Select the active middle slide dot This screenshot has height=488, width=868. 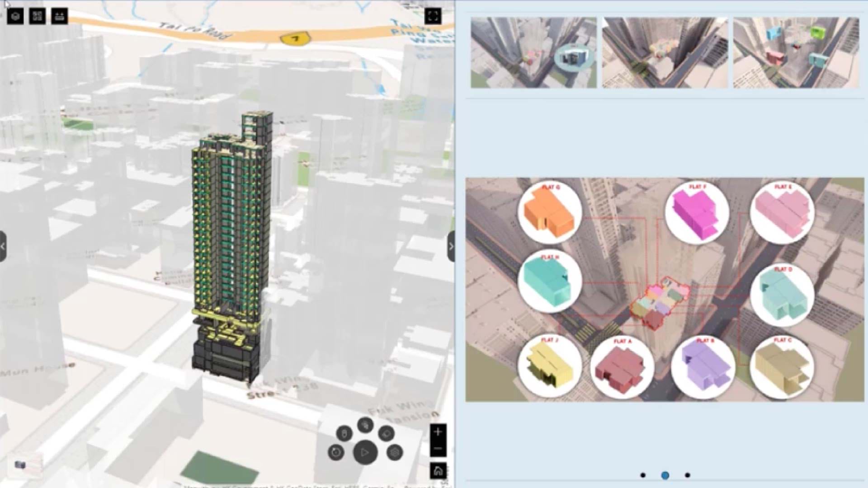coord(665,475)
